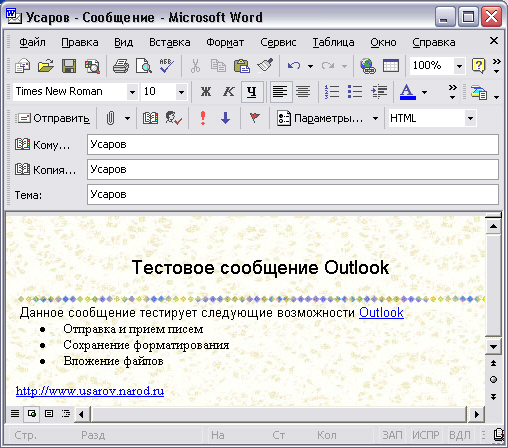Set low importance with blue arrow
The height and width of the screenshot is (448, 508).
pos(226,118)
